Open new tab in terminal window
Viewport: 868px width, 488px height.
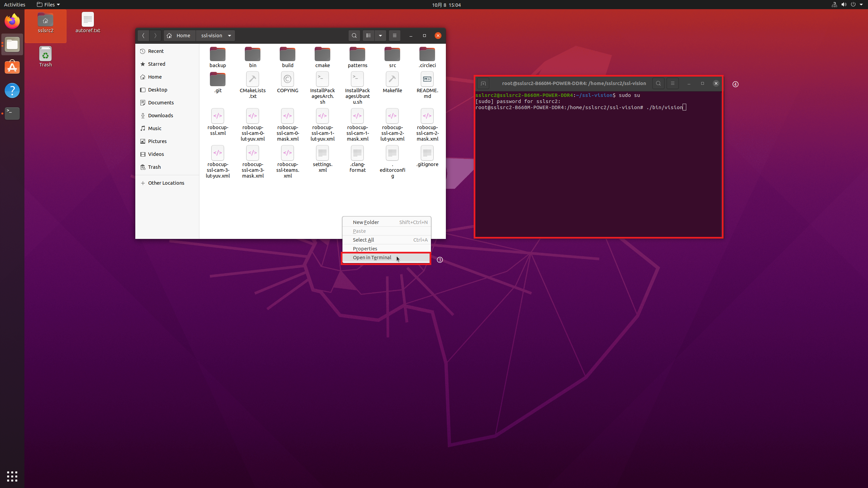483,83
